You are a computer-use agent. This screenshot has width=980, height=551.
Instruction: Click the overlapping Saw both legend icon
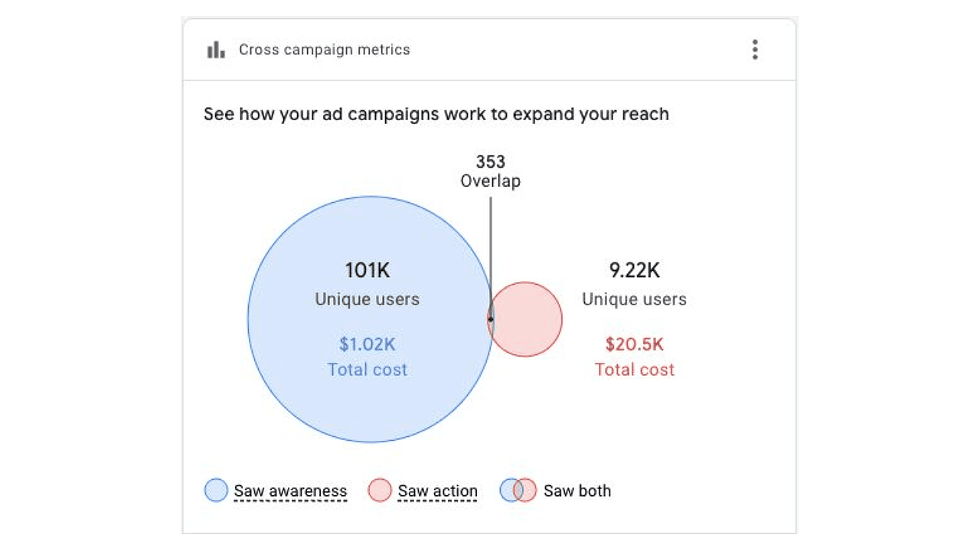click(518, 491)
